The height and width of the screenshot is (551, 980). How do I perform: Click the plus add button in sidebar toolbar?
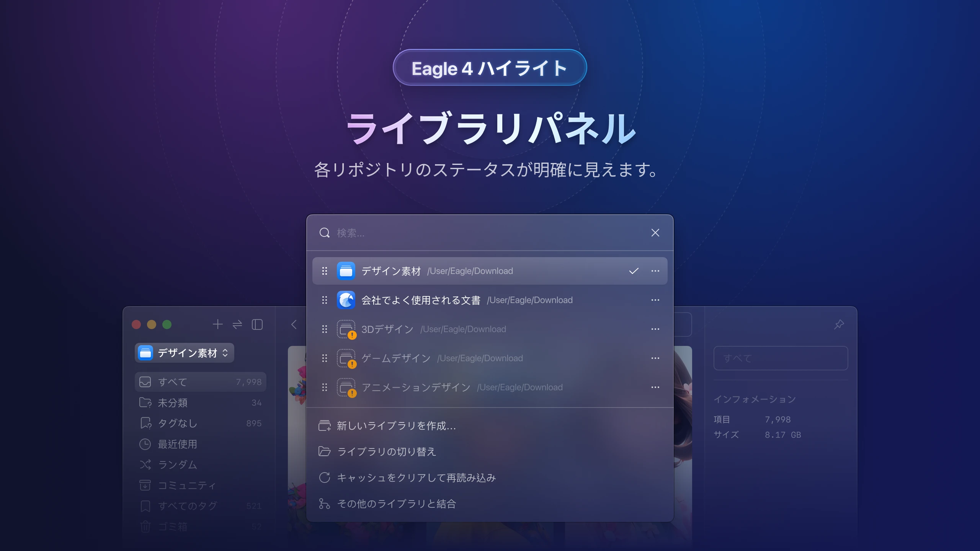[x=217, y=324]
